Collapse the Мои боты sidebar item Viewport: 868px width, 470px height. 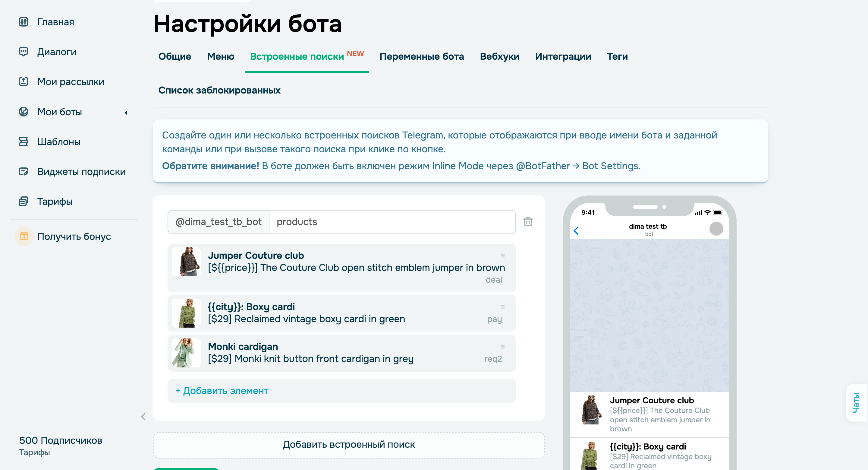[x=126, y=113]
